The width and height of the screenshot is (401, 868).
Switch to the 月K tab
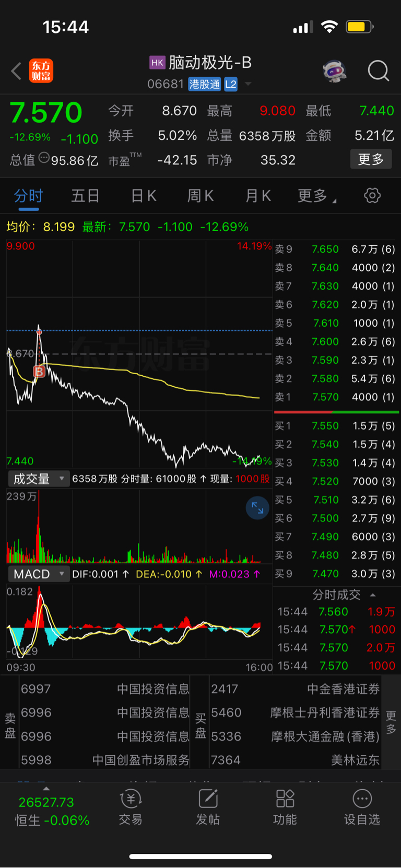click(x=258, y=196)
